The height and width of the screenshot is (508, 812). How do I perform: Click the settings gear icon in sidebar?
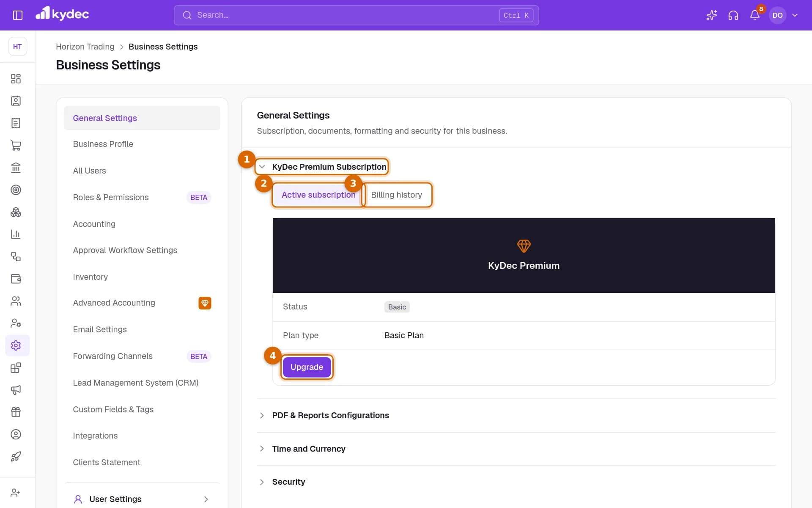(17, 345)
